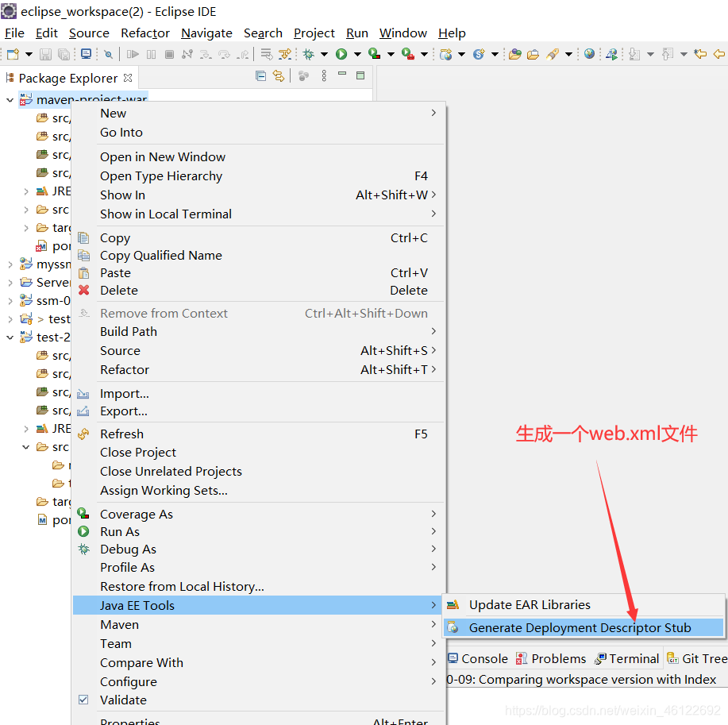Expand the ssm-0 project node
Image resolution: width=728 pixels, height=725 pixels.
[x=10, y=301]
